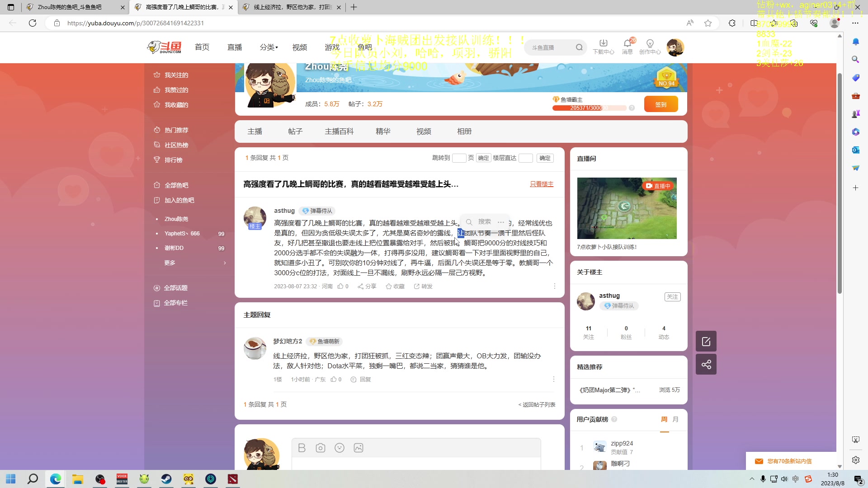Click the bold formatting icon in the reply editor
The image size is (868, 488).
[x=302, y=448]
